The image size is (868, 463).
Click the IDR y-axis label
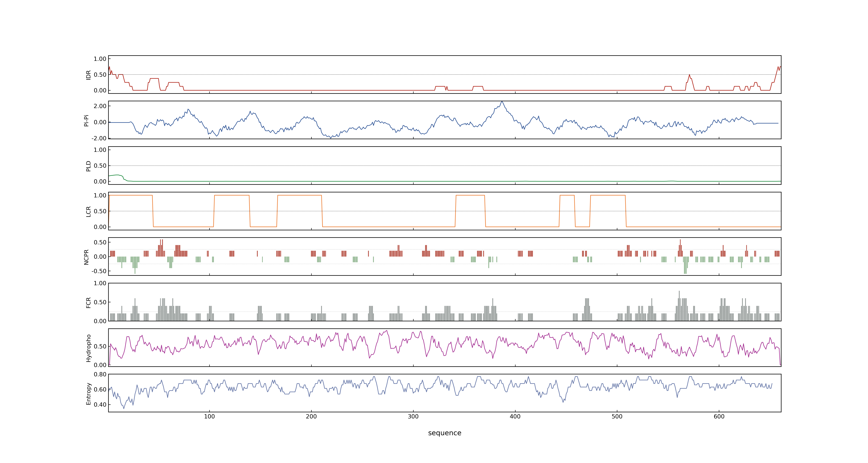[88, 75]
